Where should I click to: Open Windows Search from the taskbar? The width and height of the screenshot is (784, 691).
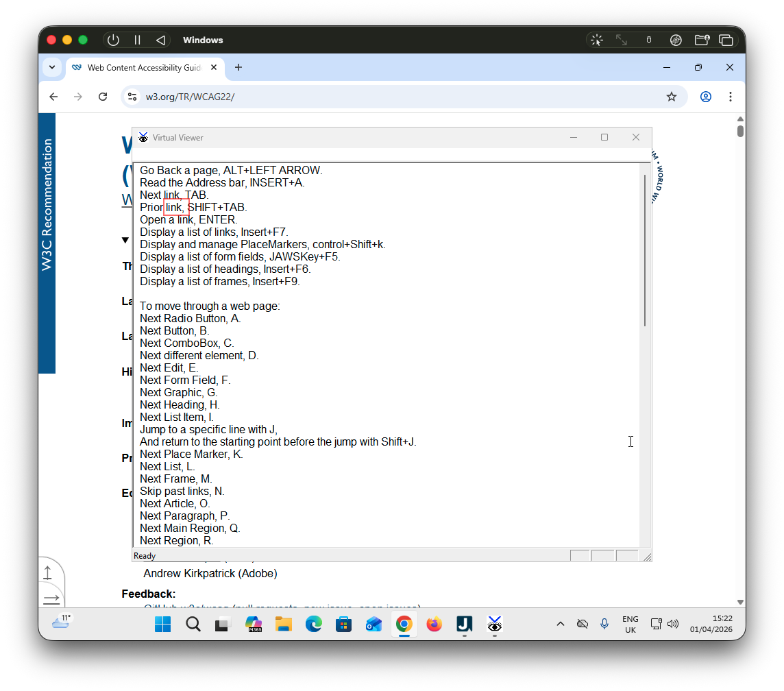(x=193, y=625)
